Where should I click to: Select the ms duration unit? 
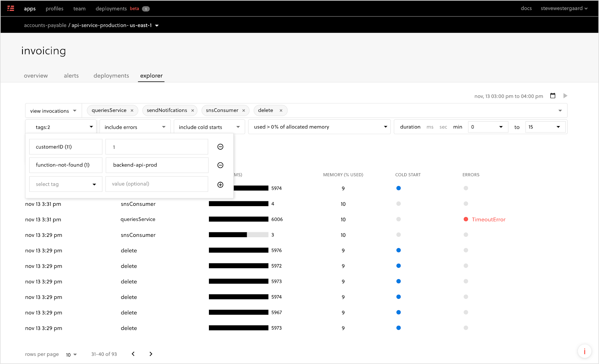[x=430, y=127]
